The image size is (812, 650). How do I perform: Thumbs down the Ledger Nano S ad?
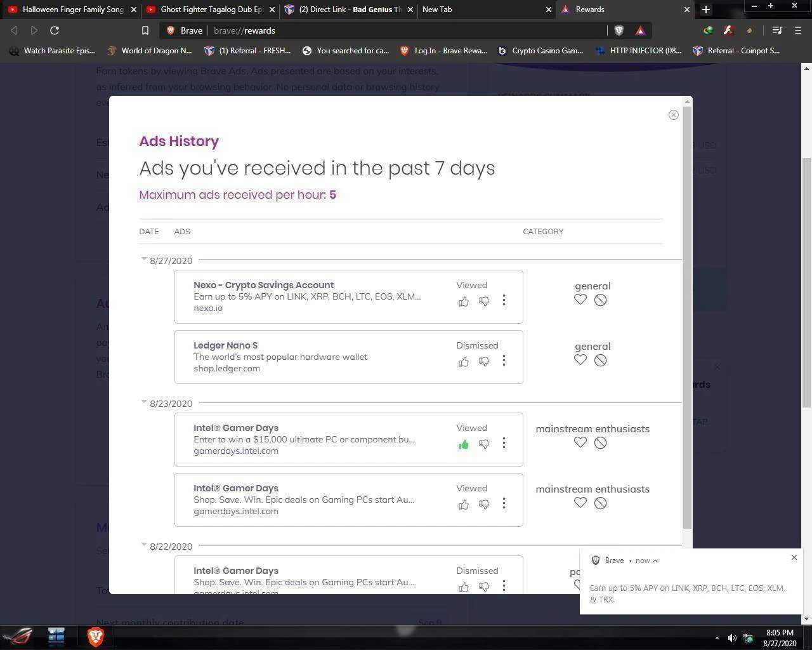tap(484, 361)
